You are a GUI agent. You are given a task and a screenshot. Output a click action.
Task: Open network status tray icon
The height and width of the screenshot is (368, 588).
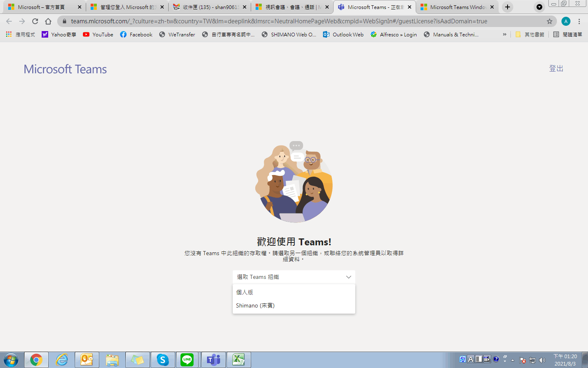(532, 360)
